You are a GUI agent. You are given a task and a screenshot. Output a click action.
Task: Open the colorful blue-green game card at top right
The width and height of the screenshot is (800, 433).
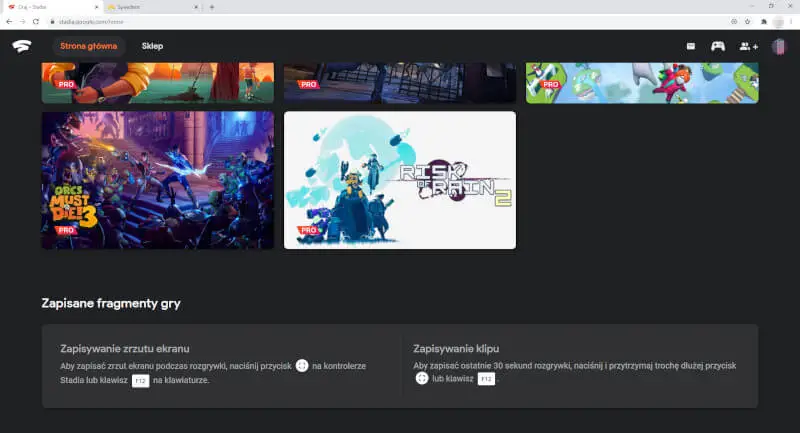click(x=642, y=83)
